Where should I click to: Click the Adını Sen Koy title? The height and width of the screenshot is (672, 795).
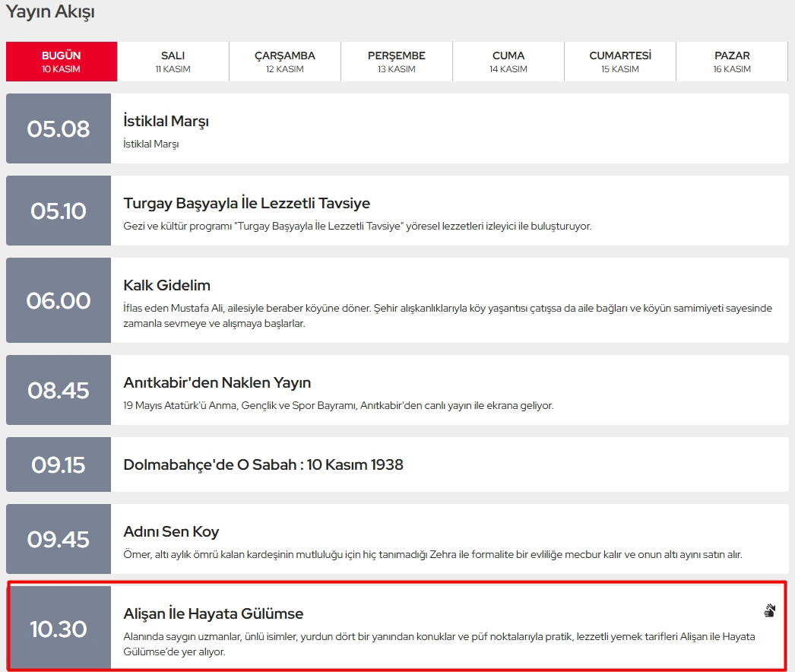(171, 532)
